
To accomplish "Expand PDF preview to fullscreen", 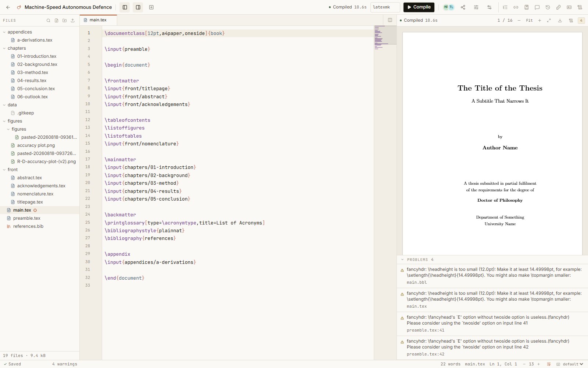I will point(549,20).
